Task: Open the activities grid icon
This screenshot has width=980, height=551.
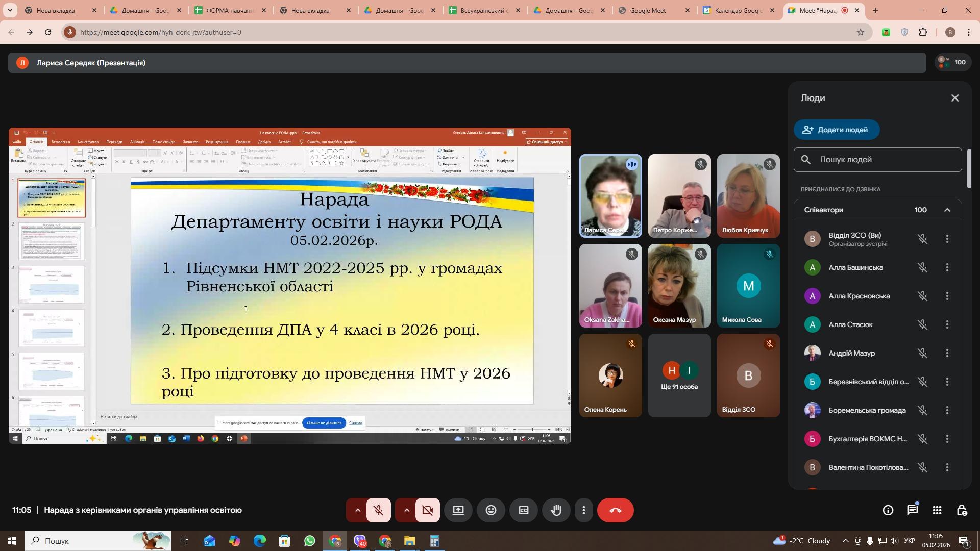Action: [937, 511]
